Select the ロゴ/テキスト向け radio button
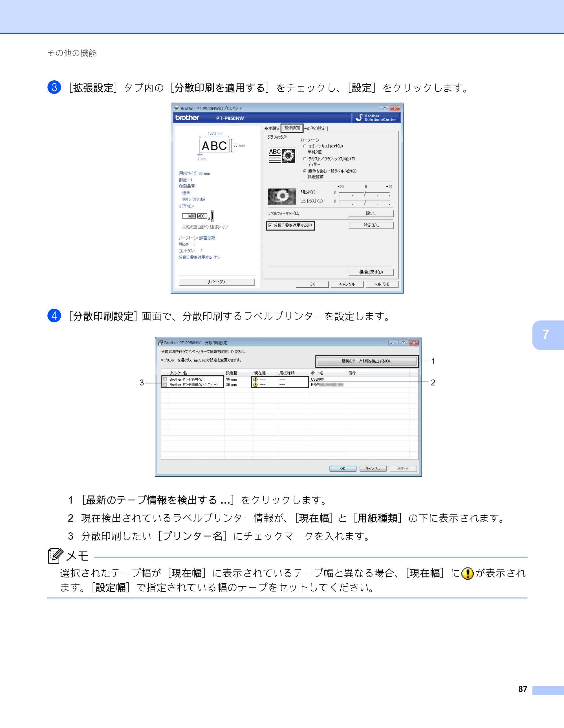 point(305,146)
